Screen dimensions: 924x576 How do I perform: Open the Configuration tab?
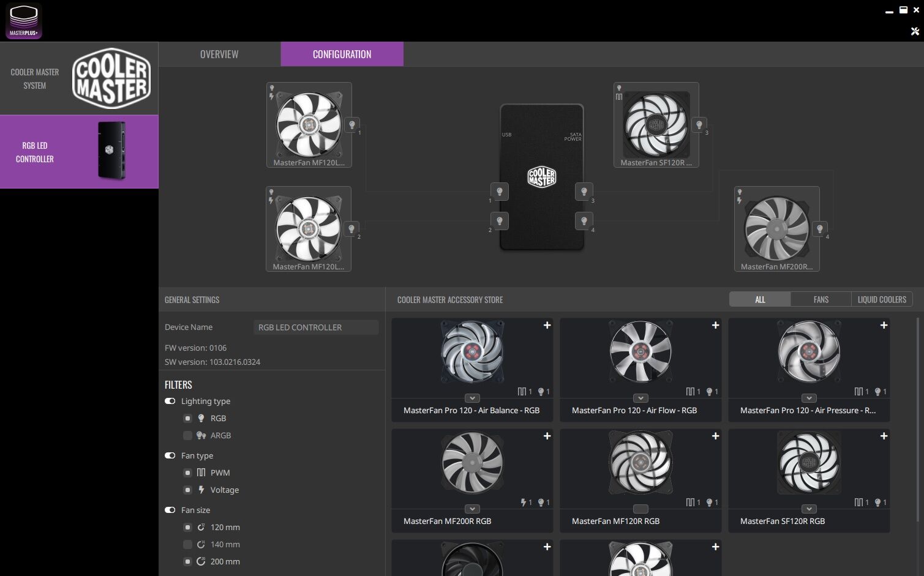point(342,54)
